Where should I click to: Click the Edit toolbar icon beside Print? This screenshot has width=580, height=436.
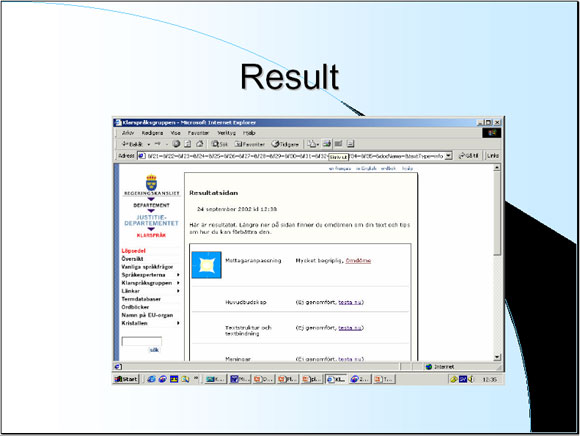click(338, 143)
